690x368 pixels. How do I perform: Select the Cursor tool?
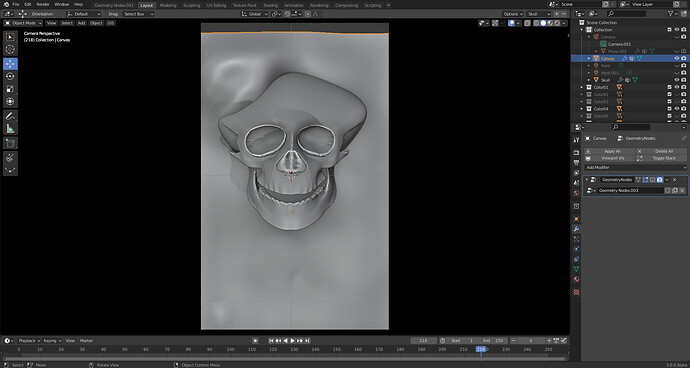pyautogui.click(x=11, y=50)
